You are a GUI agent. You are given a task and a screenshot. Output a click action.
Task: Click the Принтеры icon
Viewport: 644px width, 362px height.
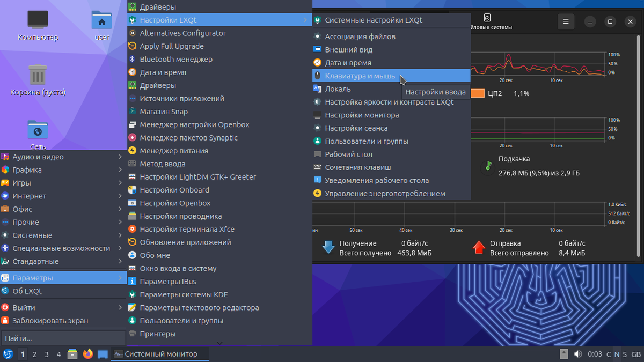(133, 334)
